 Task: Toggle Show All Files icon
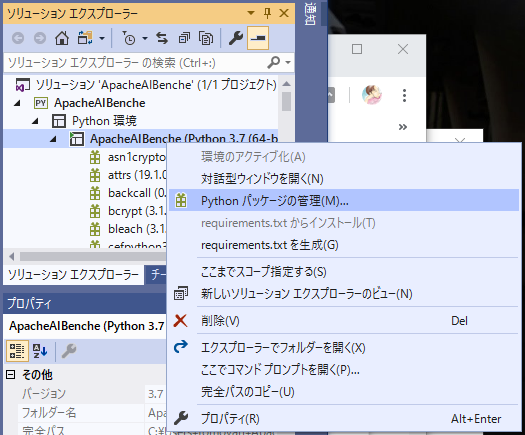pos(206,38)
